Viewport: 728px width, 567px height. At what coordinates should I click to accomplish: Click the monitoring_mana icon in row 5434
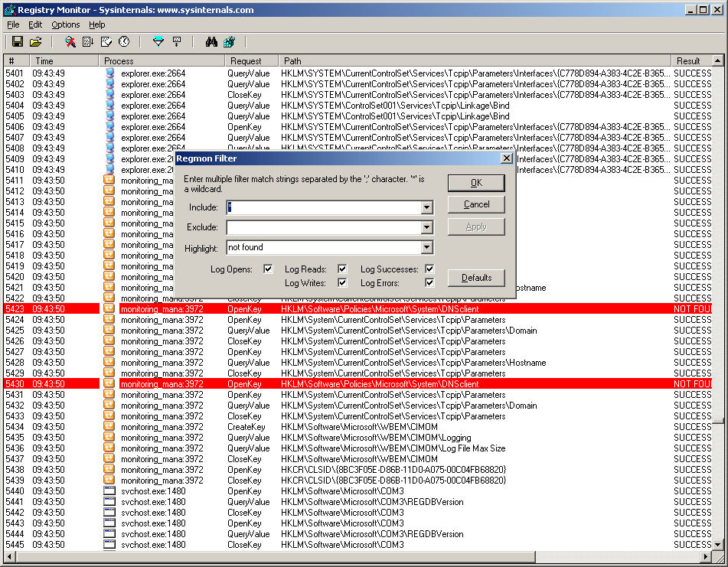coord(109,426)
